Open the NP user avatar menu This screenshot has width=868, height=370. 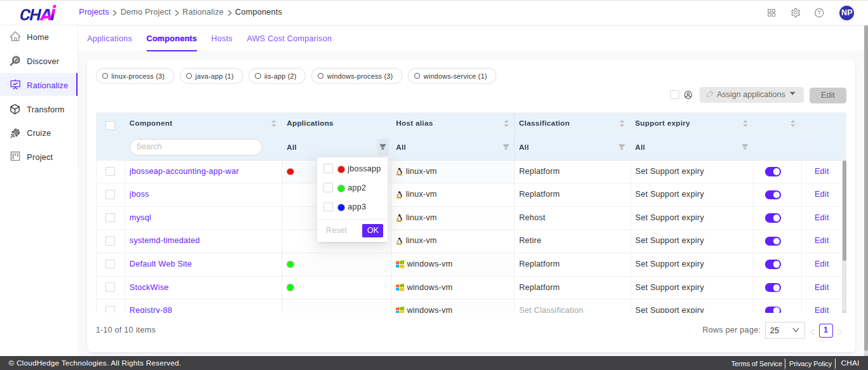click(x=846, y=13)
